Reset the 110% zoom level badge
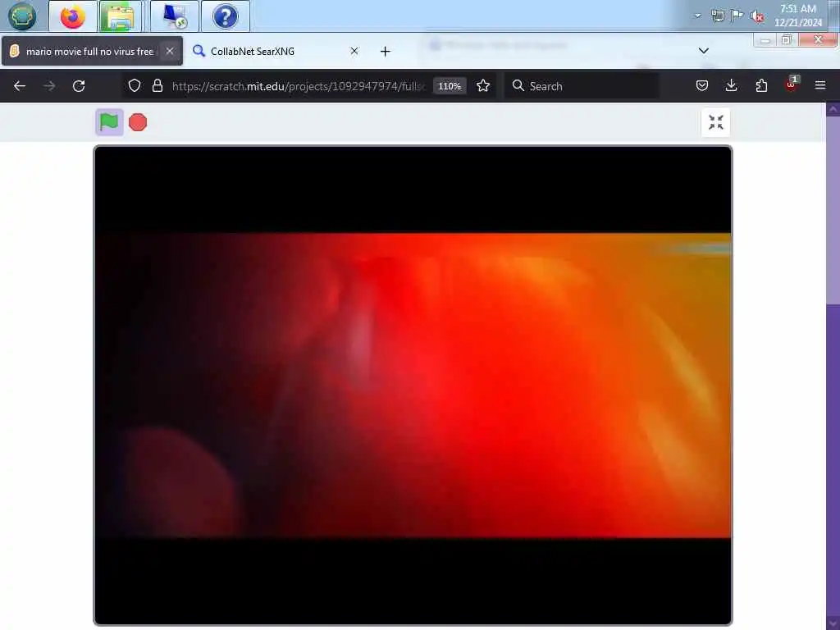 (450, 86)
